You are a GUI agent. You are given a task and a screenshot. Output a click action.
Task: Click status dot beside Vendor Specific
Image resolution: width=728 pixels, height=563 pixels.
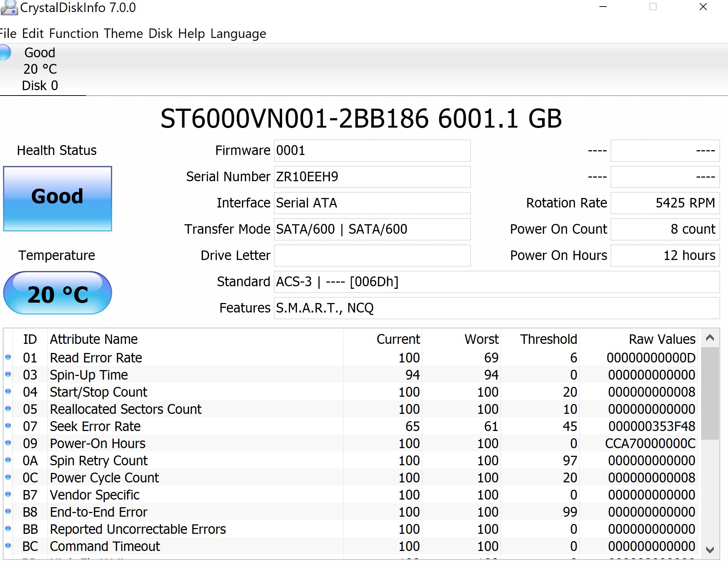click(8, 494)
